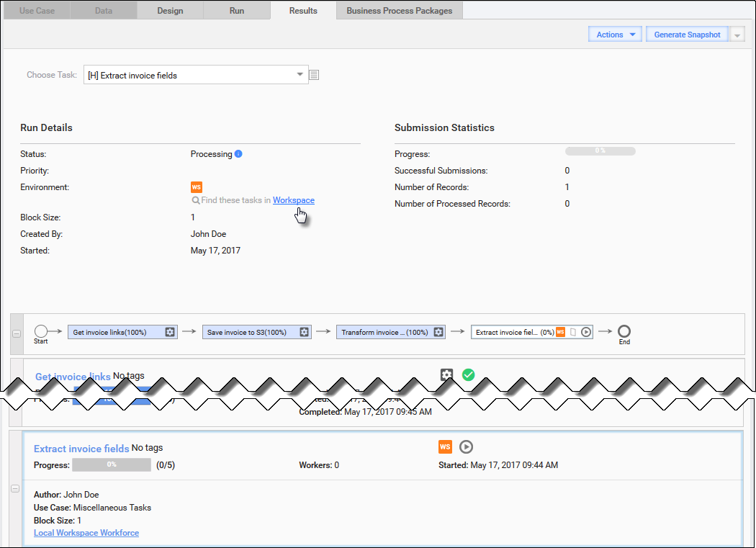Click the End node in workflow

pos(624,331)
